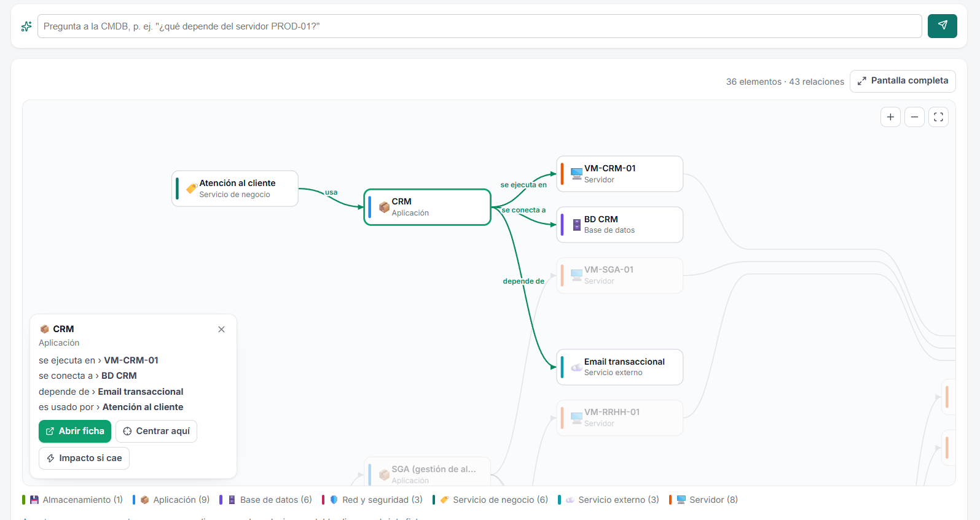Toggle Base de datos (6) legend filter
This screenshot has width=980, height=520.
(265, 500)
